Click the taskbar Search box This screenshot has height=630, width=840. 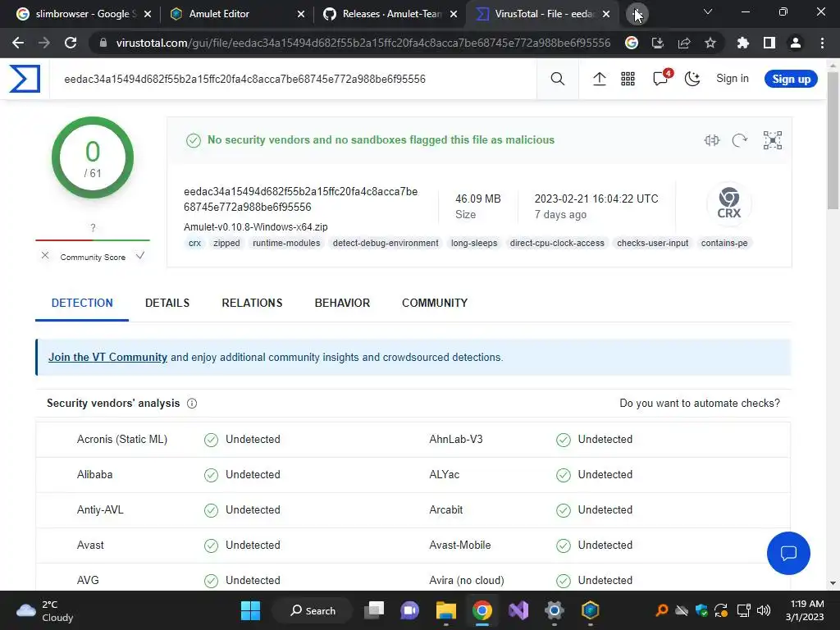pos(313,610)
